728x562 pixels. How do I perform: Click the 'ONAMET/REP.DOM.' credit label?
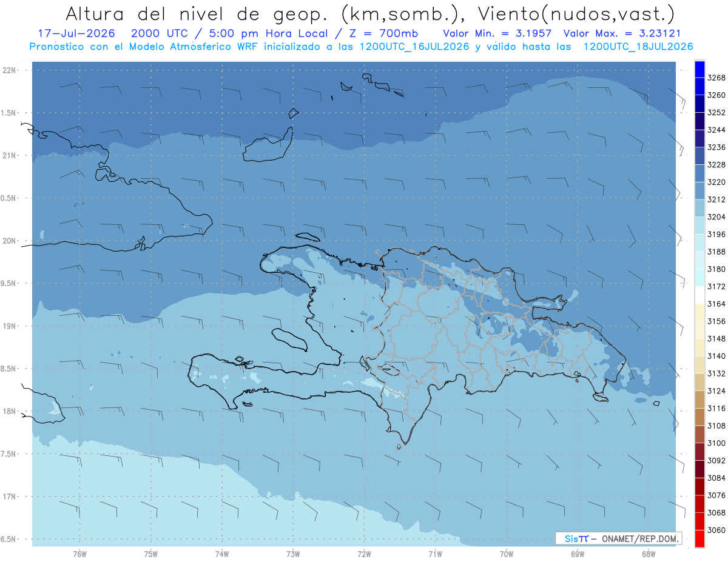click(641, 538)
